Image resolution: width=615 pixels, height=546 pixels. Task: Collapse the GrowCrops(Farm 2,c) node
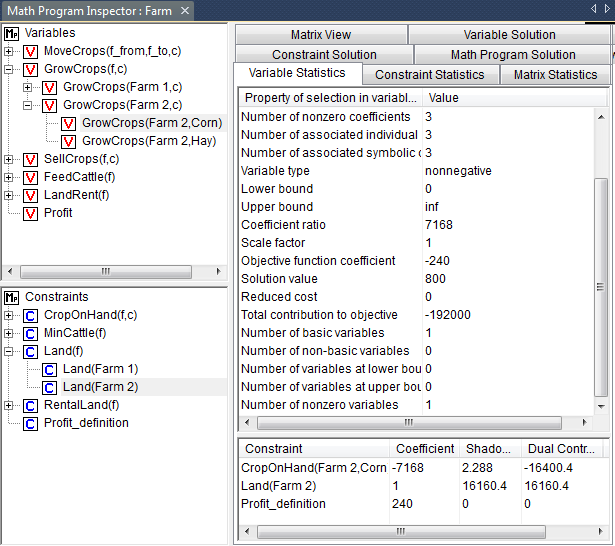point(27,106)
